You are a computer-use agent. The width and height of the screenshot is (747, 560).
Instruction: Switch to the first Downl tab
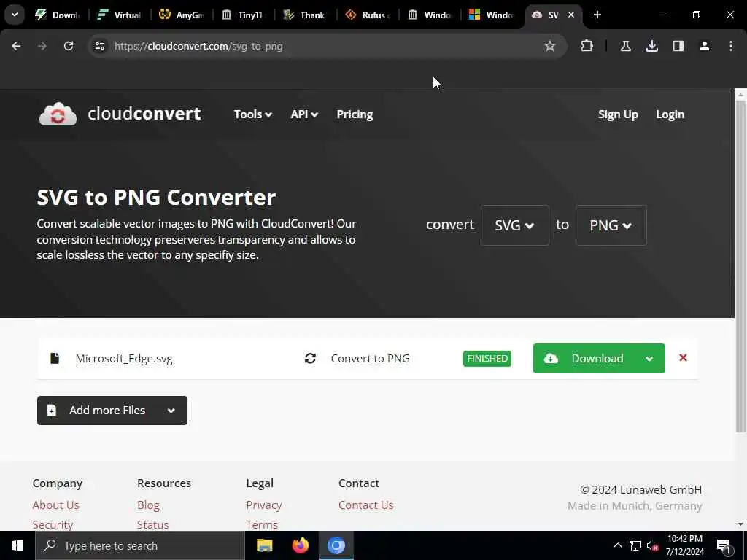click(57, 15)
